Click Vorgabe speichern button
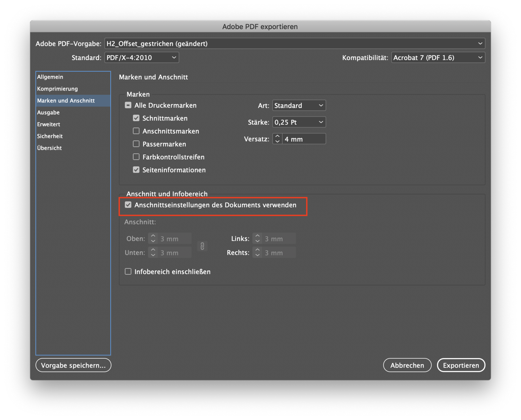521x420 pixels. [x=73, y=365]
